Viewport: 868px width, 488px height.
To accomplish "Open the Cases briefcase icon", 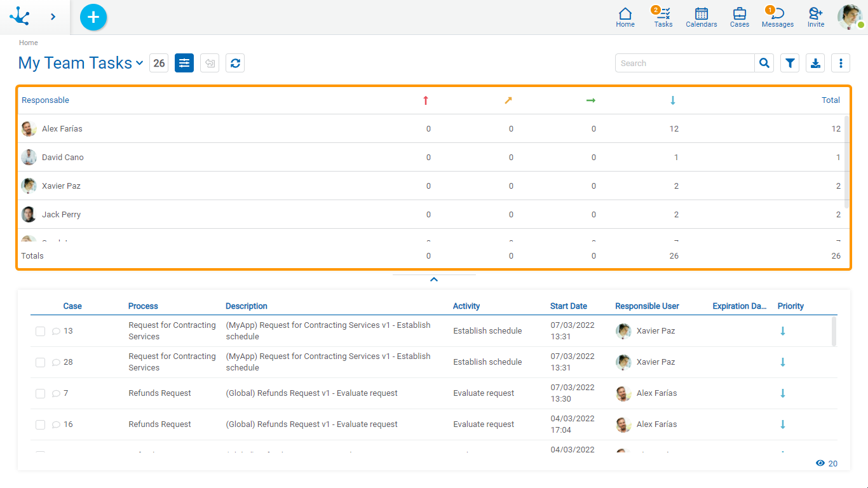I will pyautogui.click(x=740, y=17).
